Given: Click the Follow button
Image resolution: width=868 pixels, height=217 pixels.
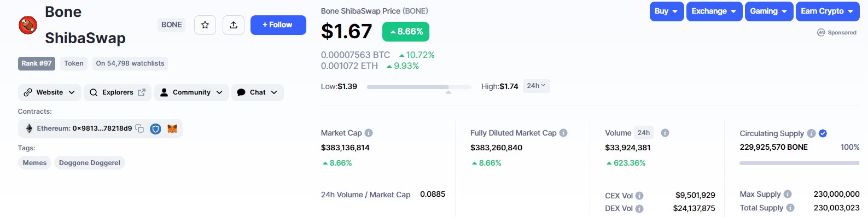Looking at the screenshot, I should 278,25.
